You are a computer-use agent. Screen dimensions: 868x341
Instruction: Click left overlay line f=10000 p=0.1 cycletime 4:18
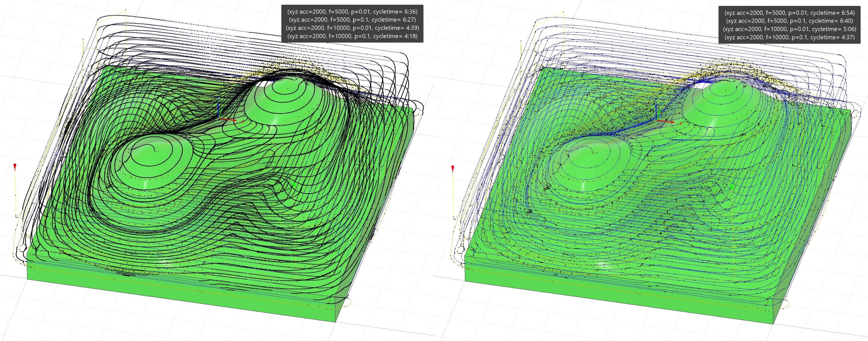pos(352,36)
